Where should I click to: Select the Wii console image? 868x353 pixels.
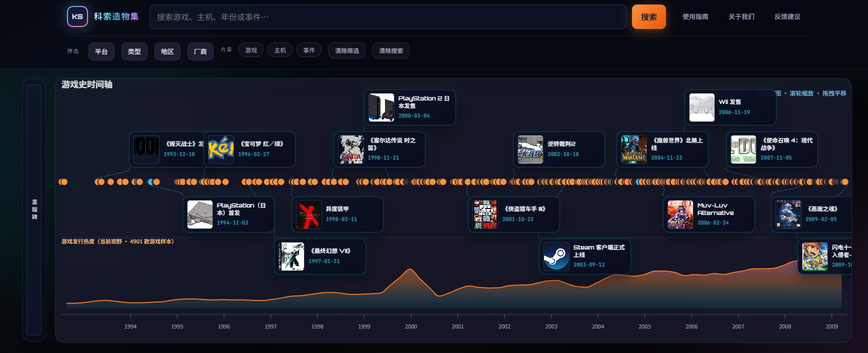point(702,107)
